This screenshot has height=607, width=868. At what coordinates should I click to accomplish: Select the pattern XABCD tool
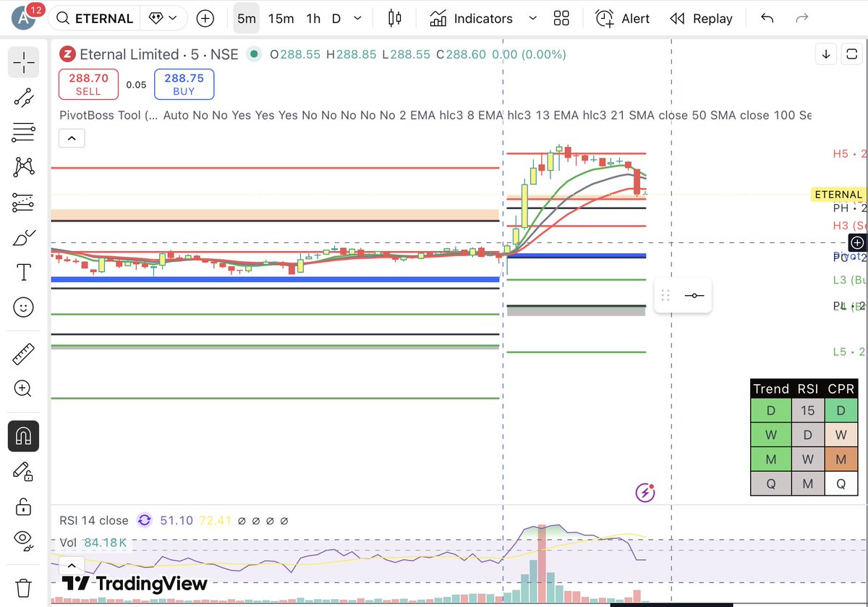tap(23, 167)
